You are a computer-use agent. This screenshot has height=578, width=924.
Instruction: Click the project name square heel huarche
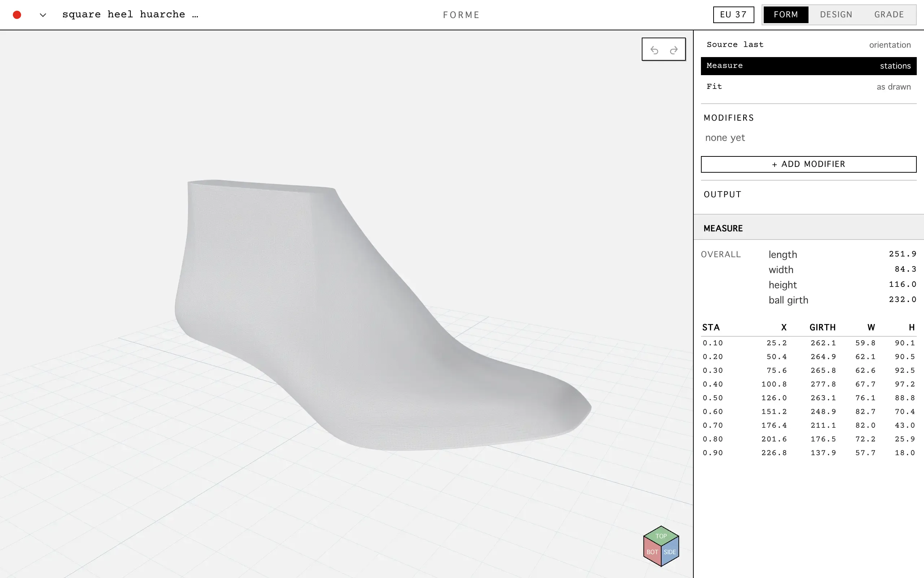pos(130,14)
